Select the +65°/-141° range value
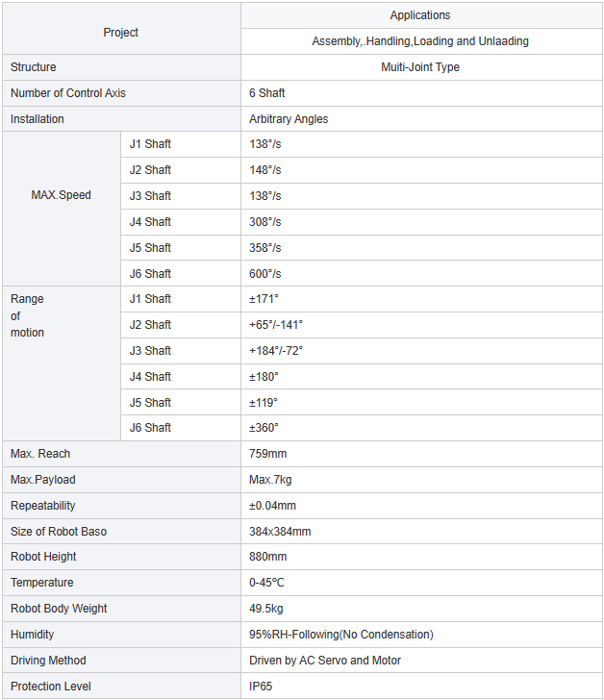 click(276, 325)
